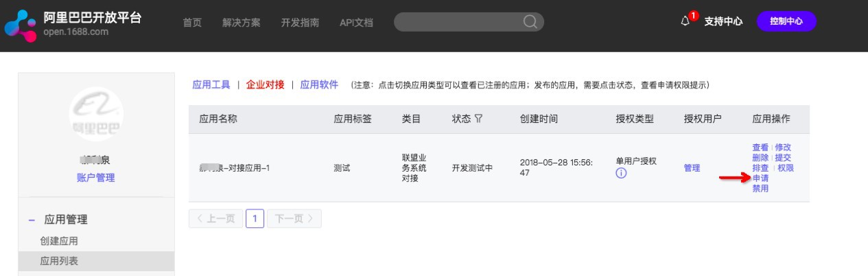Collapse the 应用管理 section
Image resolution: width=868 pixels, height=276 pixels.
[32, 220]
